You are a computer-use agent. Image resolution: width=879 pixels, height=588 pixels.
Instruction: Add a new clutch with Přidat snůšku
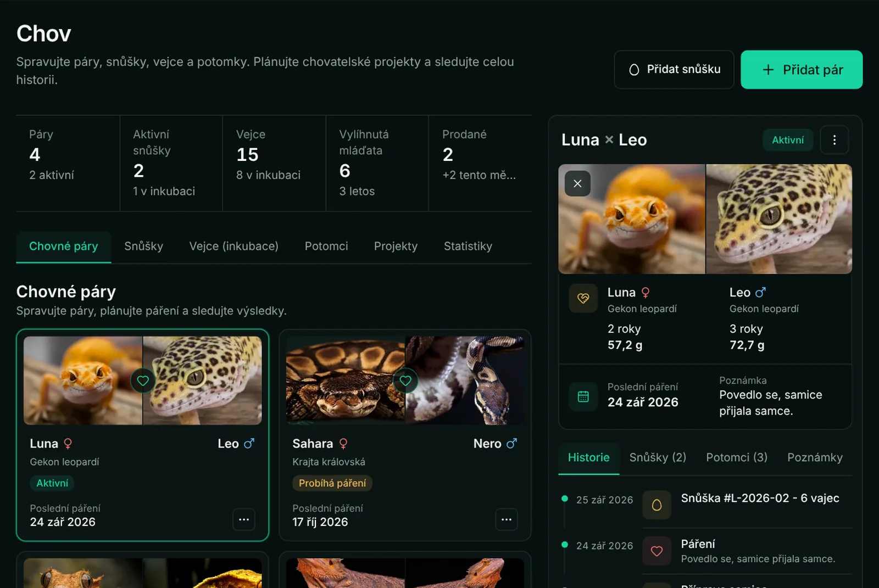pyautogui.click(x=674, y=70)
